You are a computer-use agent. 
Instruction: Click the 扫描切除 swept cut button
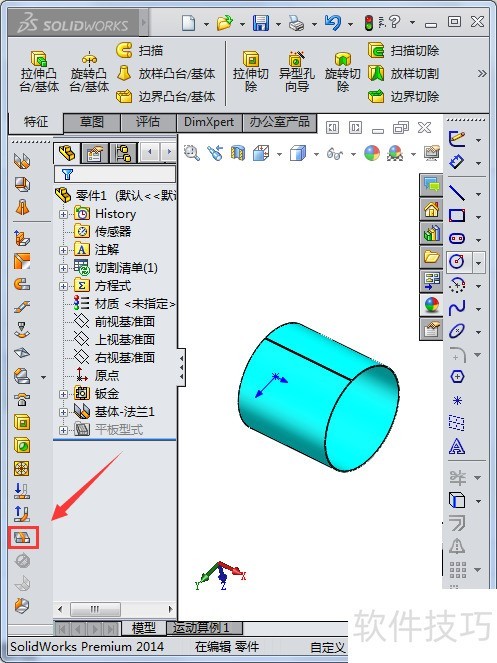click(404, 51)
